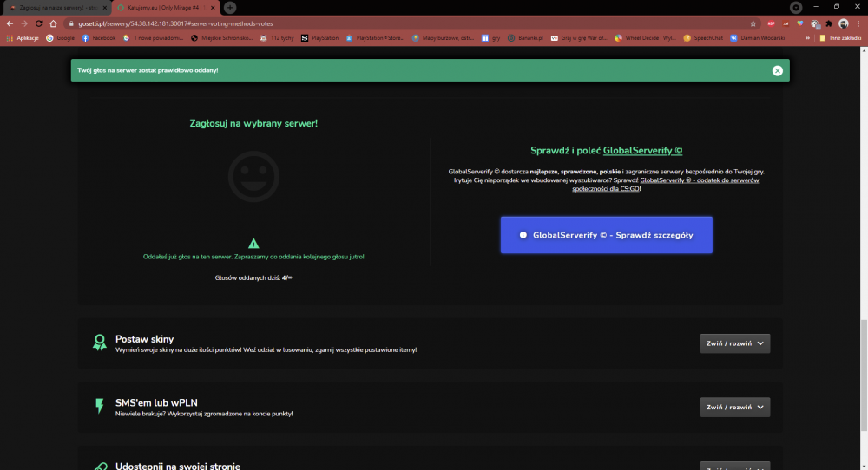Dismiss the green vote confirmation banner
This screenshot has width=868, height=470.
pos(777,70)
